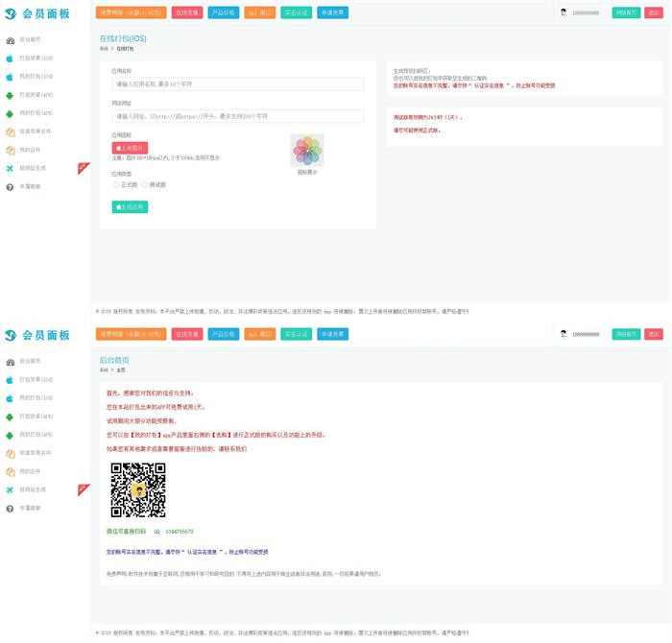
Task: Click red 退出 logout button on 后台首页 page
Action: 654,334
